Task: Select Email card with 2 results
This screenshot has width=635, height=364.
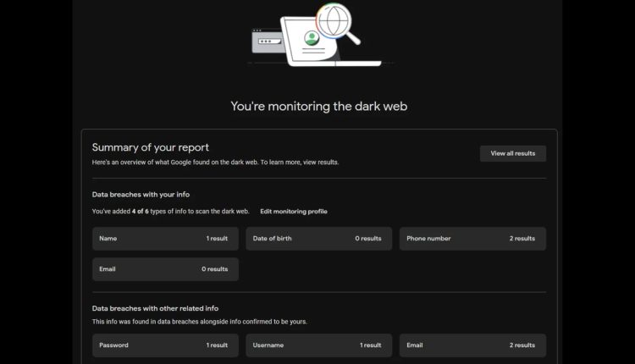Action: 472,345
